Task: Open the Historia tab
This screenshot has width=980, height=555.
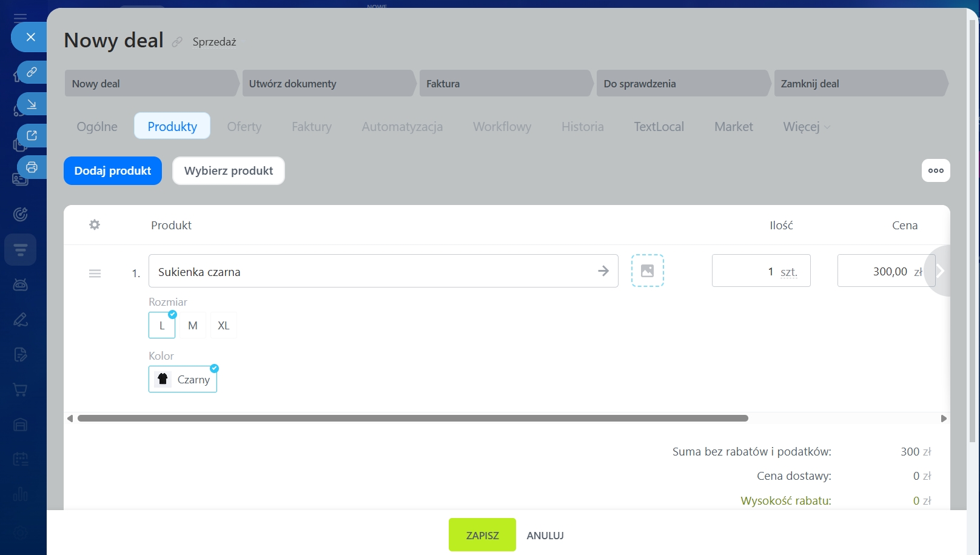Action: 582,127
